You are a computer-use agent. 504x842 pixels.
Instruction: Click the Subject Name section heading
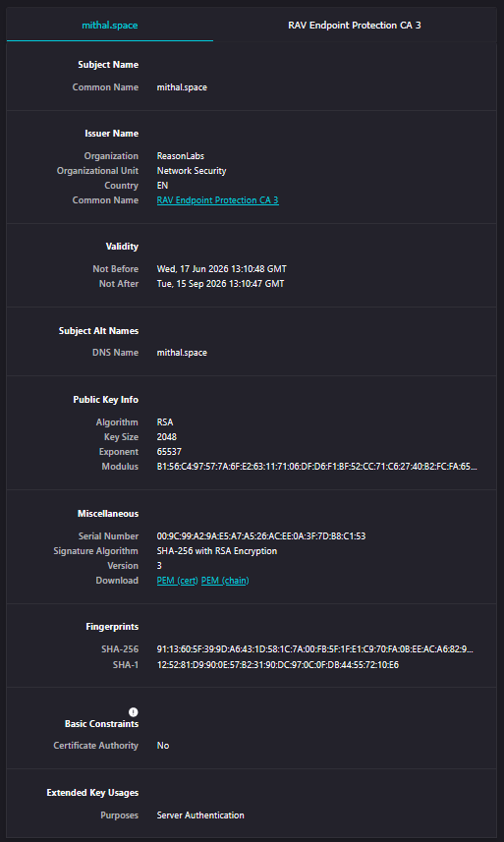(108, 65)
